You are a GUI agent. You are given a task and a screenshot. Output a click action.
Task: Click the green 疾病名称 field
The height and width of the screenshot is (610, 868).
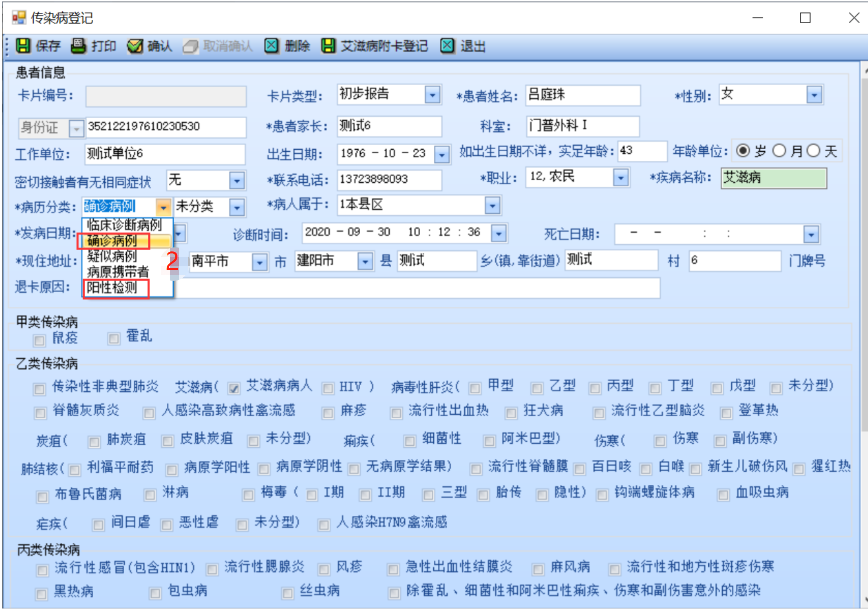tap(774, 178)
